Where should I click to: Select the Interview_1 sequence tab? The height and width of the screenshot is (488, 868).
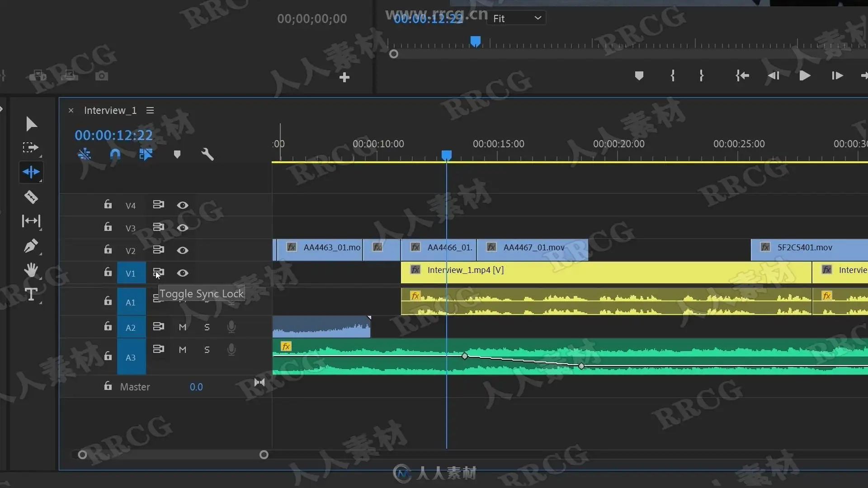(x=110, y=111)
